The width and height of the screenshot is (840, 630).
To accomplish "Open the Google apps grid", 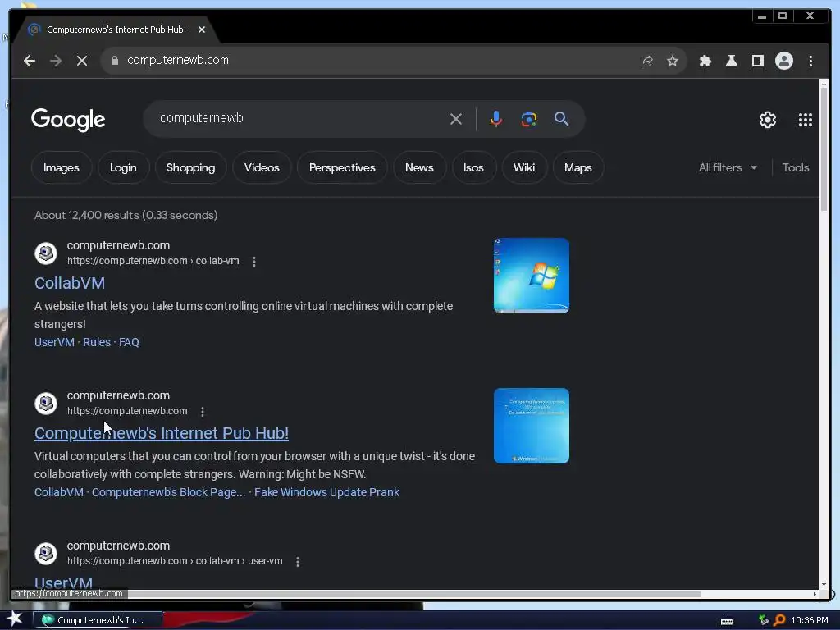I will click(806, 120).
